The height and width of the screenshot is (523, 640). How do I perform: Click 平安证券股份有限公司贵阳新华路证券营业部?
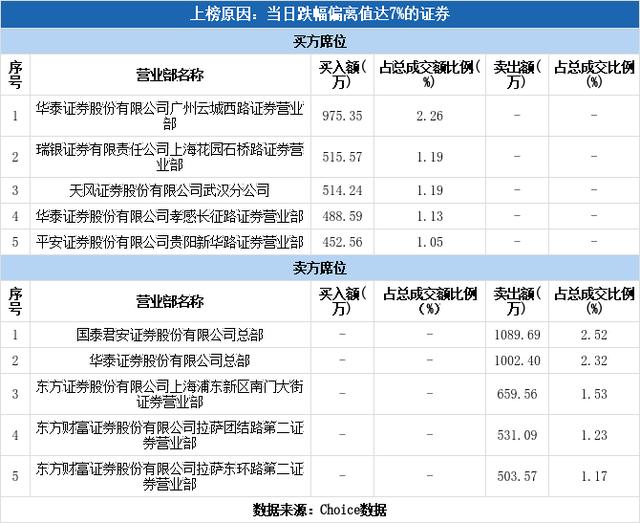pyautogui.click(x=170, y=242)
